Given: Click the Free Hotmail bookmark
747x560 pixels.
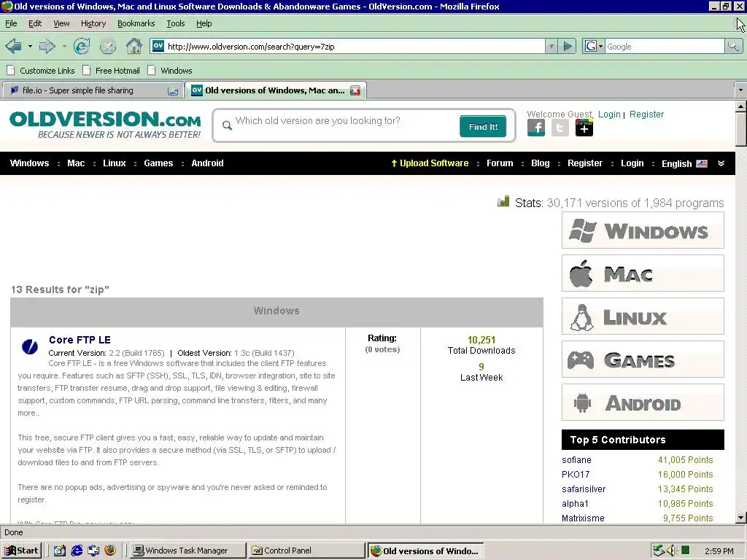Looking at the screenshot, I should click(x=112, y=71).
